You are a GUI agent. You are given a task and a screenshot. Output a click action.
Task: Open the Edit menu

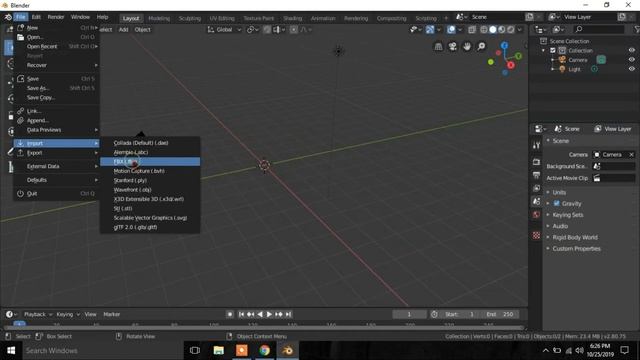point(36,17)
